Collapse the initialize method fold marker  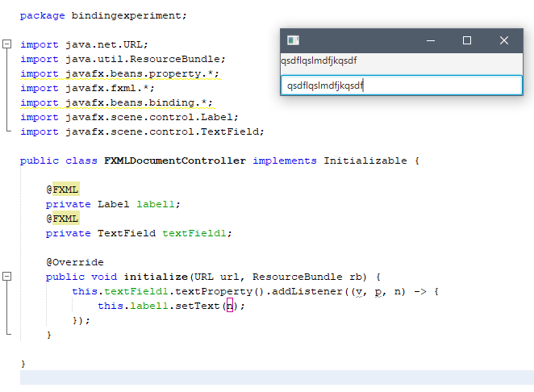pyautogui.click(x=7, y=277)
